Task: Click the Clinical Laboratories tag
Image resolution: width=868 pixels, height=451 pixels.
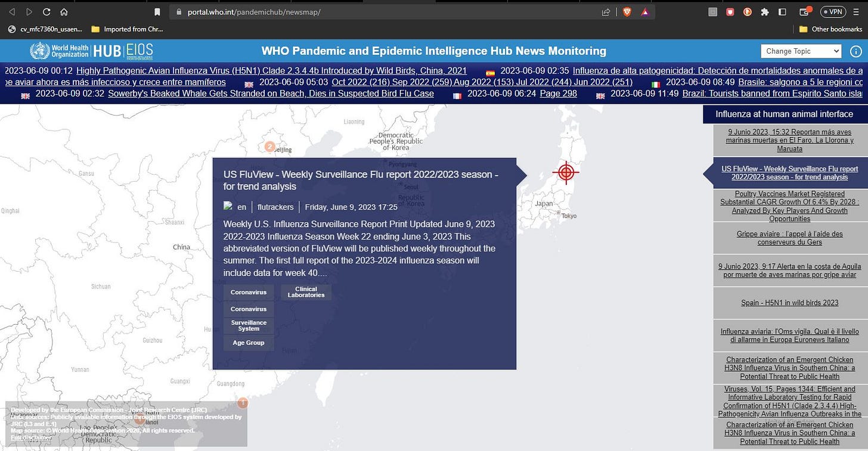Action: point(306,293)
